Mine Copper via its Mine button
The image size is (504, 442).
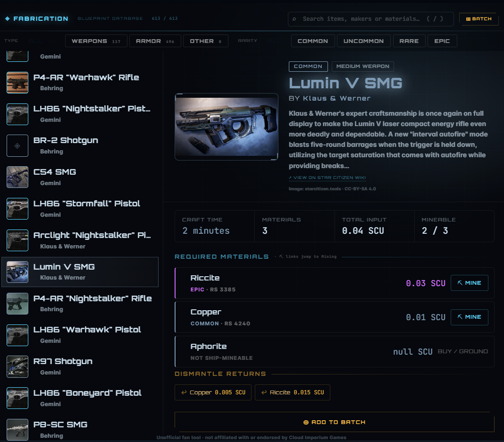pos(469,317)
